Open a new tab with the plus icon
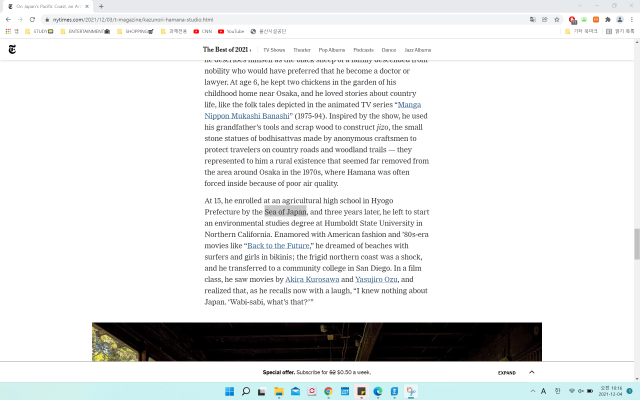The width and height of the screenshot is (640, 400). point(101,6)
